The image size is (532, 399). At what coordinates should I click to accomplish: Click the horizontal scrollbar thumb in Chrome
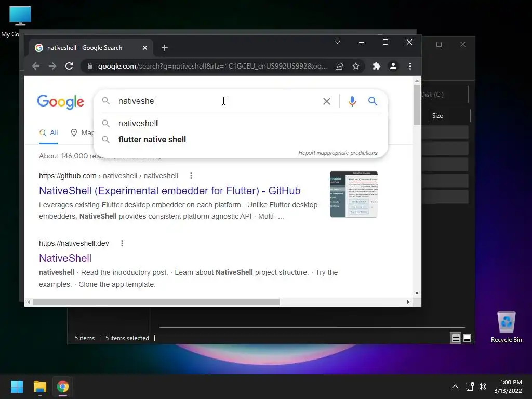click(156, 302)
